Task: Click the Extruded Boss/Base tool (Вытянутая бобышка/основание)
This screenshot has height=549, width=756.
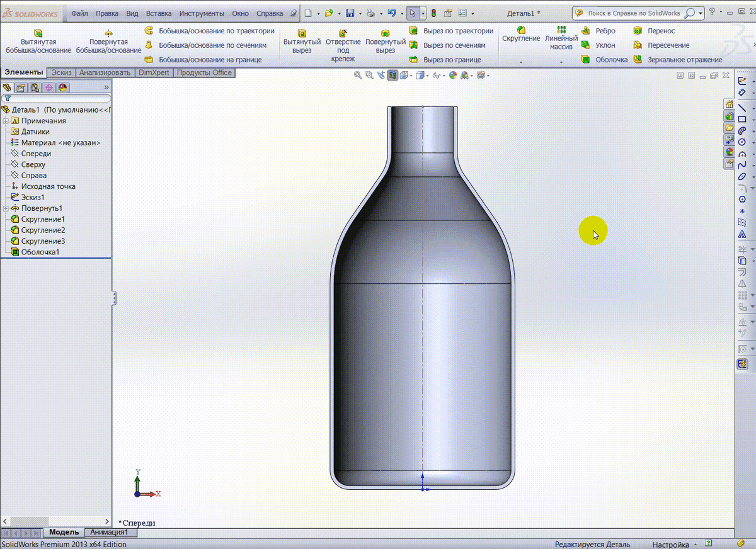Action: point(38,41)
